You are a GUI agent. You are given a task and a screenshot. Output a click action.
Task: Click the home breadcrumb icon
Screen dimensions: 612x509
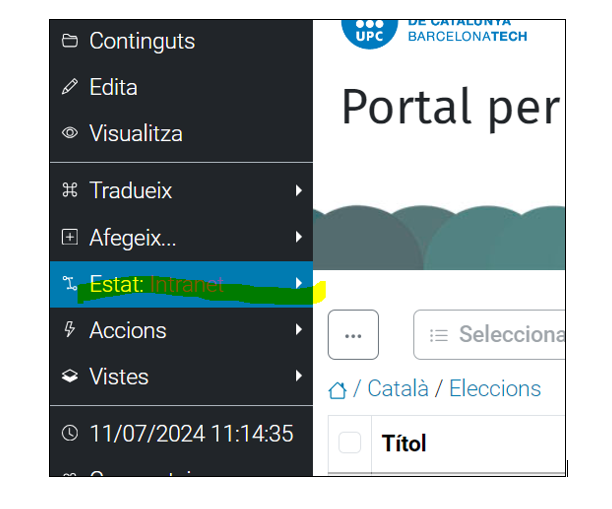(x=337, y=390)
